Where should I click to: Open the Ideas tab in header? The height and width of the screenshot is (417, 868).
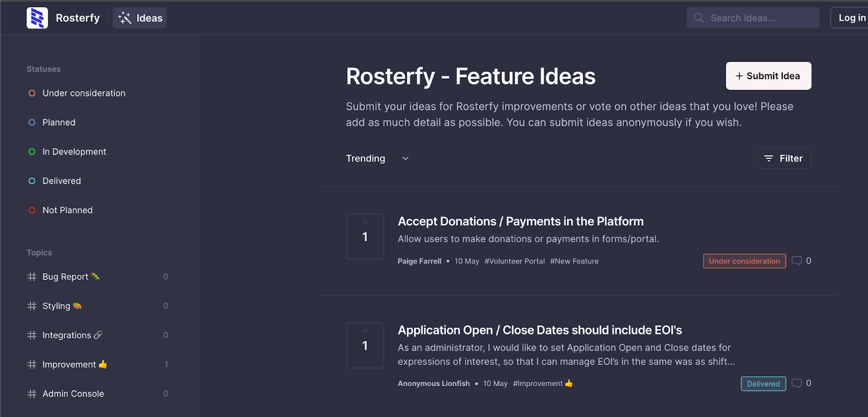[x=140, y=18]
